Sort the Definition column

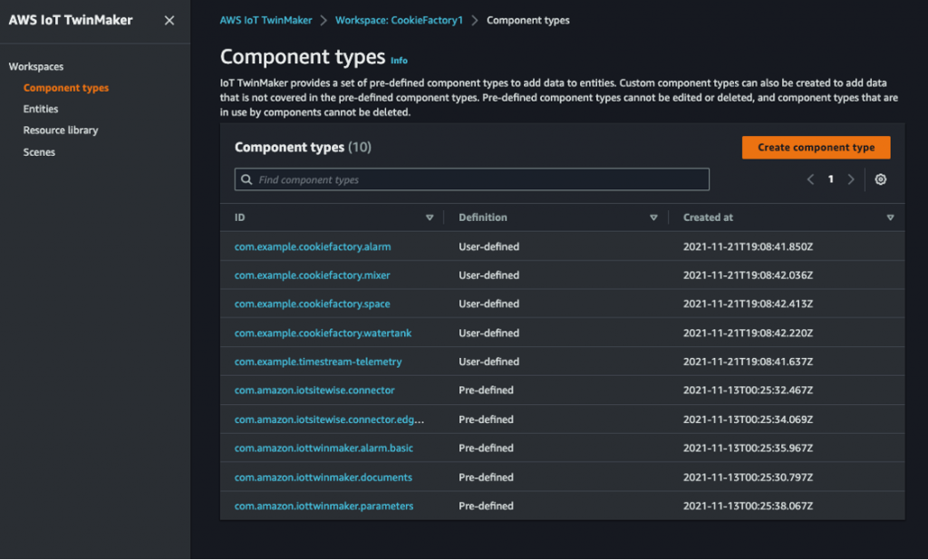point(653,217)
